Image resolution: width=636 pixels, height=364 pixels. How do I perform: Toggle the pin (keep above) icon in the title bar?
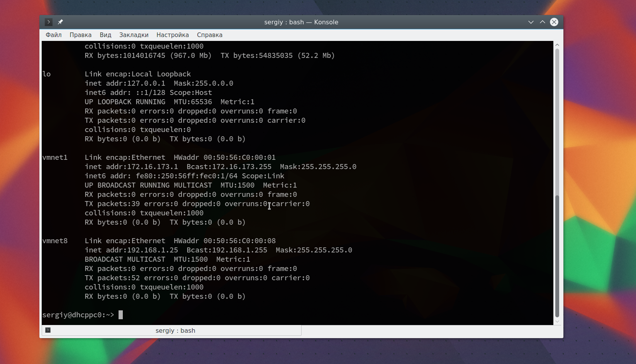(60, 22)
